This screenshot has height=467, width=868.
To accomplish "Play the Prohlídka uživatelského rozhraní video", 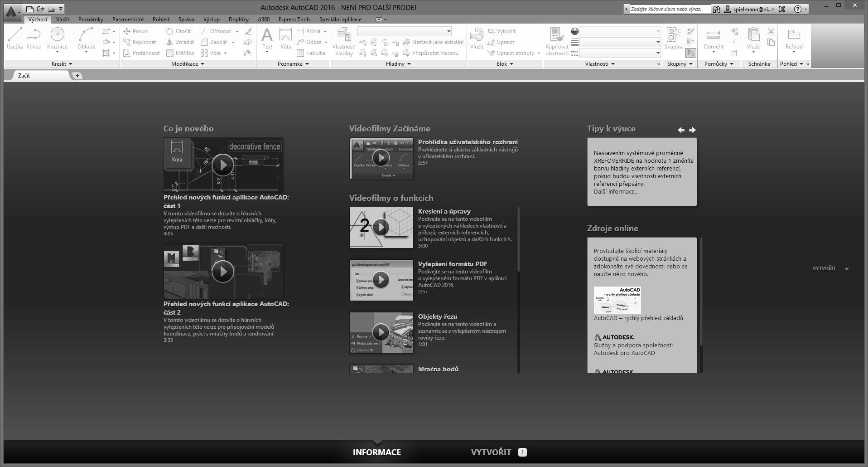I will pyautogui.click(x=381, y=158).
